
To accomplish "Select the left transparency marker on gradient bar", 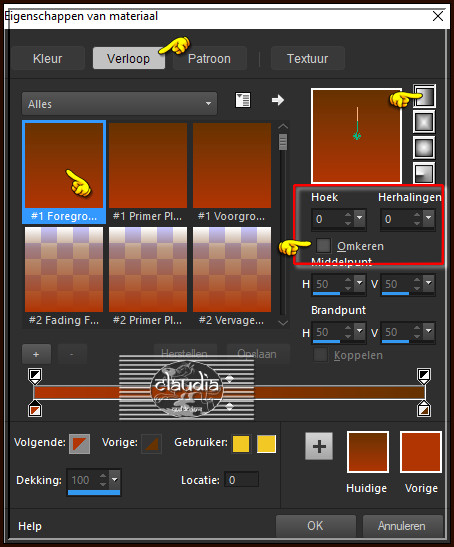I will pyautogui.click(x=35, y=376).
